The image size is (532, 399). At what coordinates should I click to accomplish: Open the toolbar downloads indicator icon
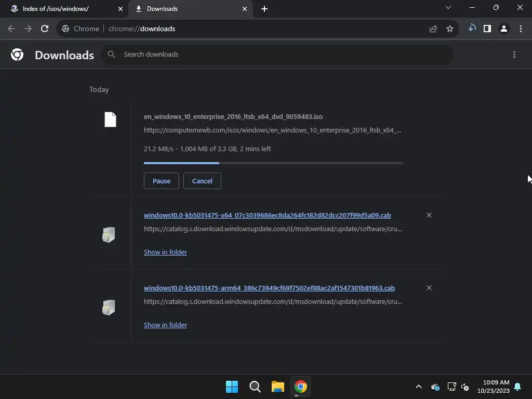tap(472, 28)
